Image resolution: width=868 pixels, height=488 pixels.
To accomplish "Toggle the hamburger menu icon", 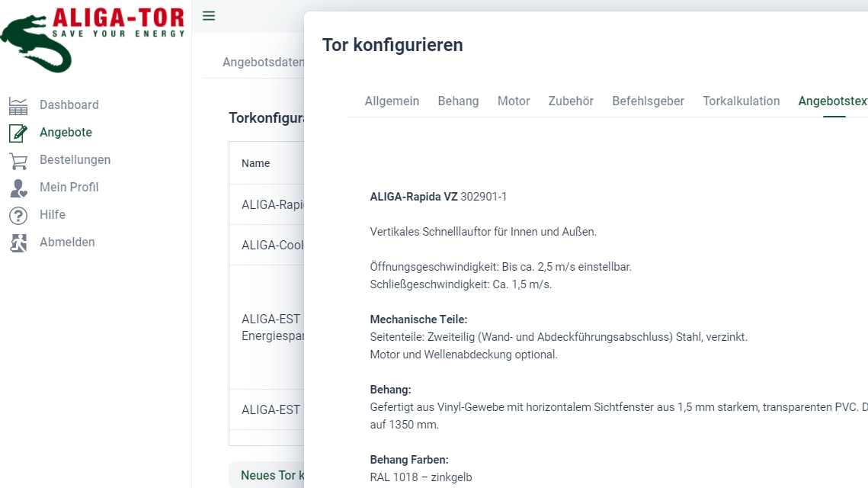I will [209, 16].
